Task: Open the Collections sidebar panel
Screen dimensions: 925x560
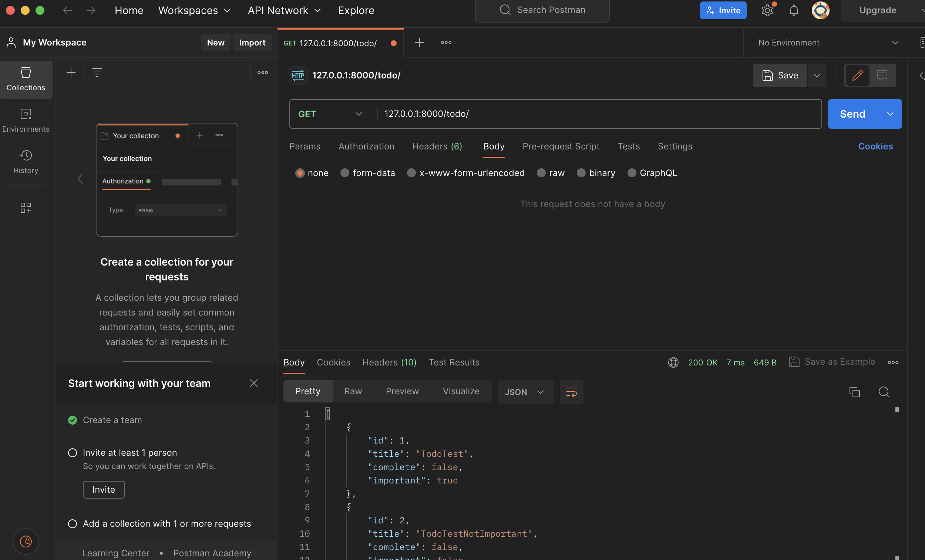Action: [26, 80]
